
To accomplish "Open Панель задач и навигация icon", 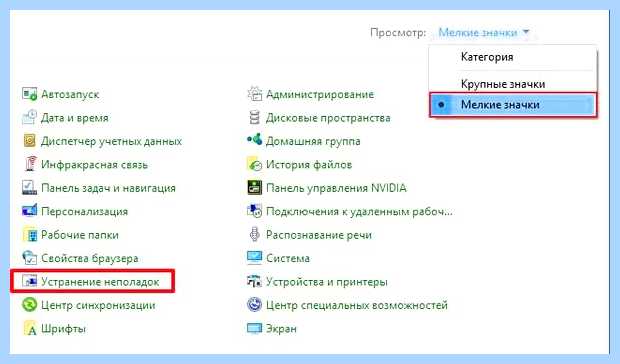I will click(30, 188).
